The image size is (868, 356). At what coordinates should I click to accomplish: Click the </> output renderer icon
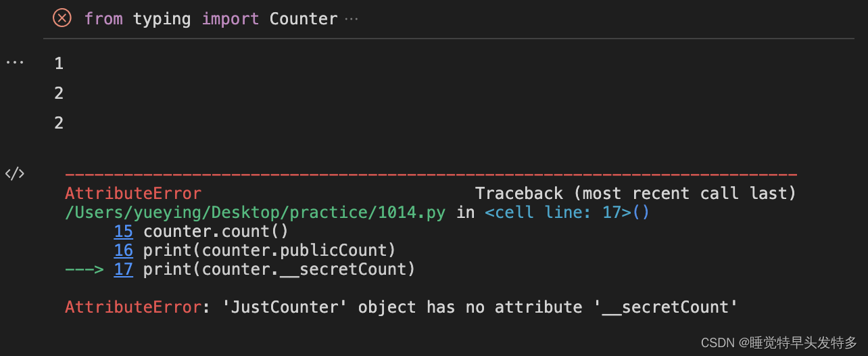(15, 173)
